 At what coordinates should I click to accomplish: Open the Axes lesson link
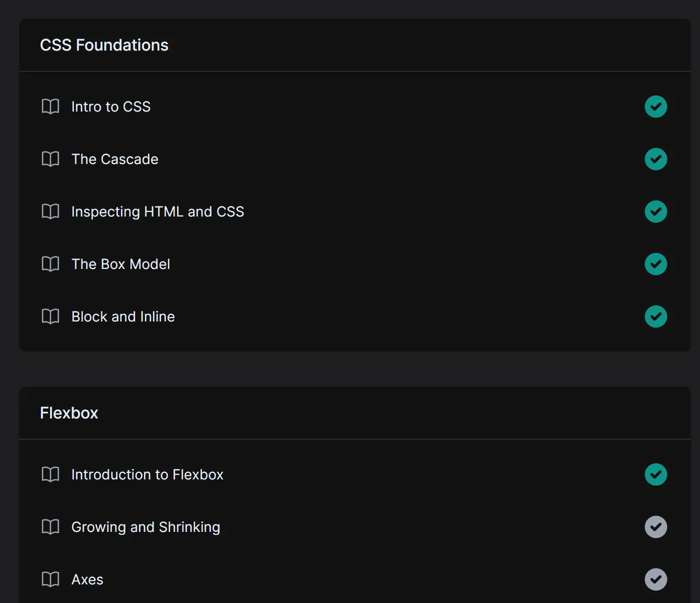pos(87,579)
